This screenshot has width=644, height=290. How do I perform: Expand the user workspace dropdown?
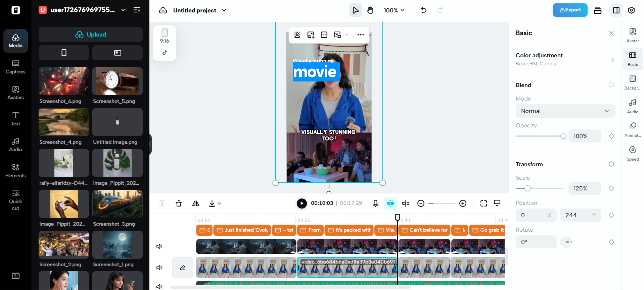pyautogui.click(x=123, y=10)
